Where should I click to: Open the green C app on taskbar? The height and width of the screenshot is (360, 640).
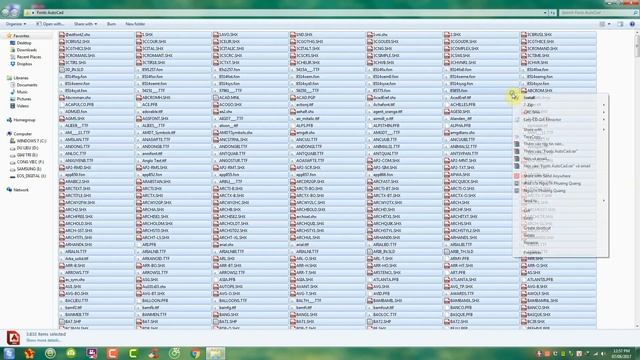133,353
